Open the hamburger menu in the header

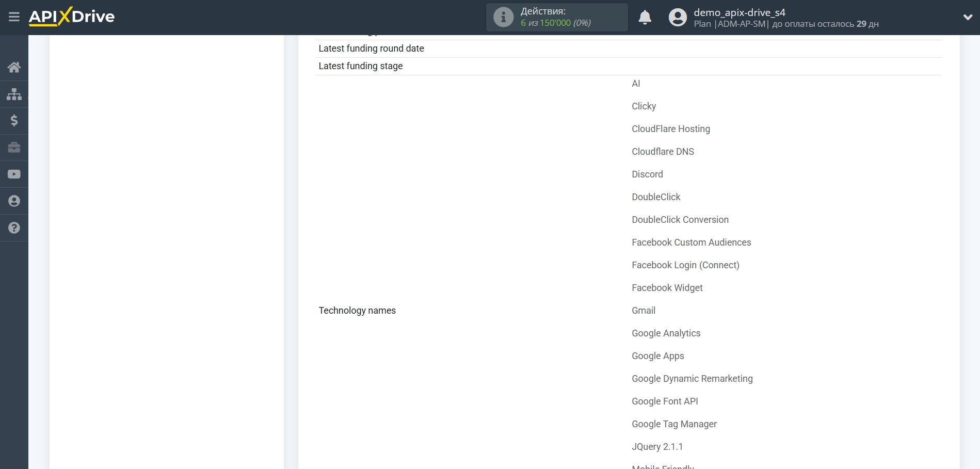(x=14, y=17)
